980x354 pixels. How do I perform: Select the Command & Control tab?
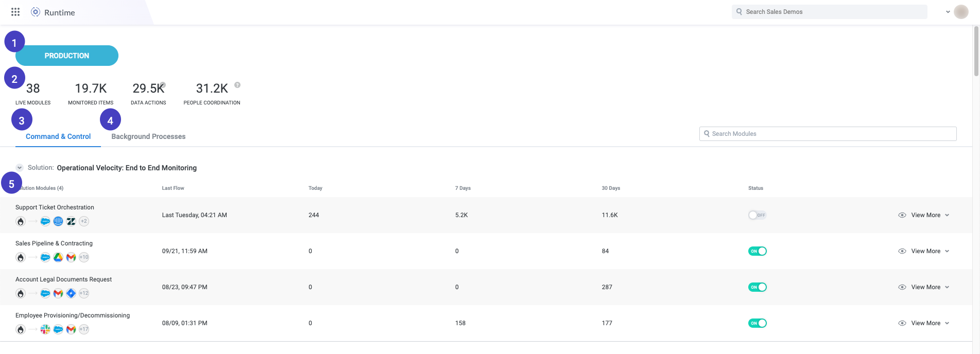pyautogui.click(x=58, y=136)
